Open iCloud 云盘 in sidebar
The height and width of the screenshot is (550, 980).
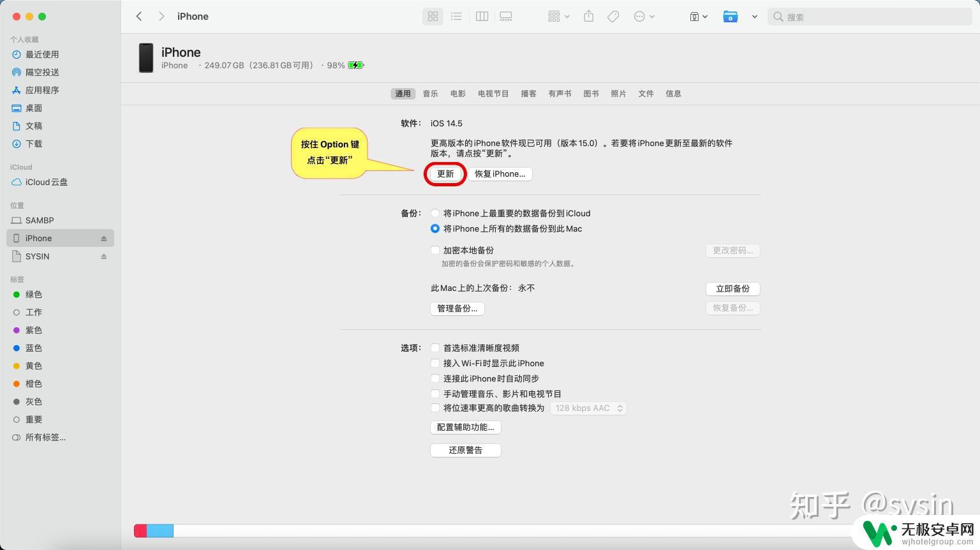point(40,182)
